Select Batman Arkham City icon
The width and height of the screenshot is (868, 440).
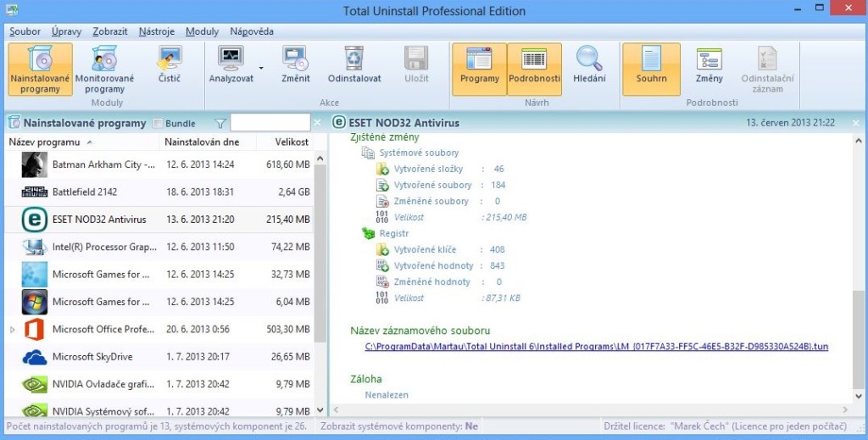34,164
